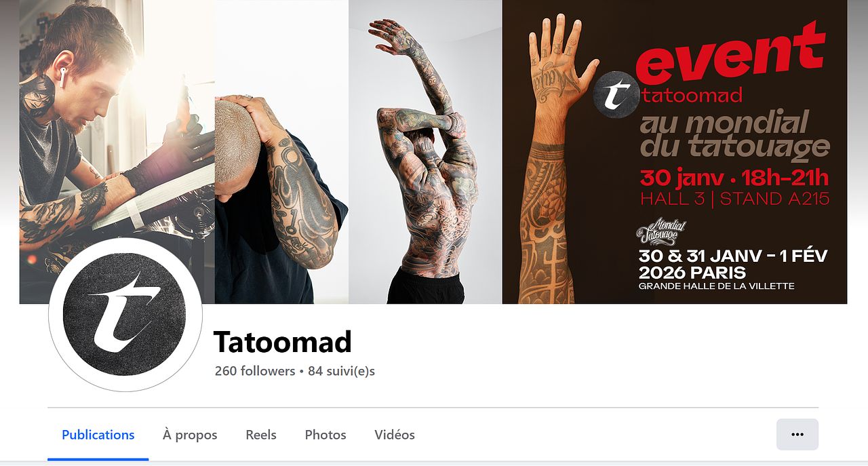The width and height of the screenshot is (868, 466).
Task: Click the '30 janv · 18h-21h' text
Action: (x=734, y=178)
